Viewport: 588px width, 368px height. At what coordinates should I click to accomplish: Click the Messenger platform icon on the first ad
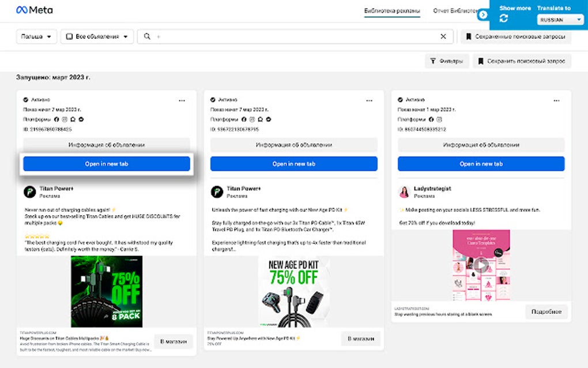(72, 120)
